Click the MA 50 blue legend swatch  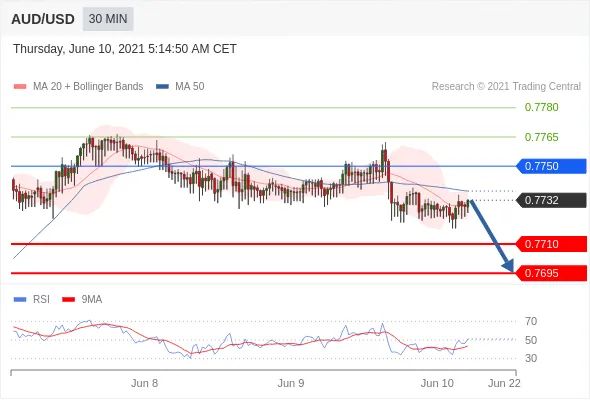coord(162,87)
